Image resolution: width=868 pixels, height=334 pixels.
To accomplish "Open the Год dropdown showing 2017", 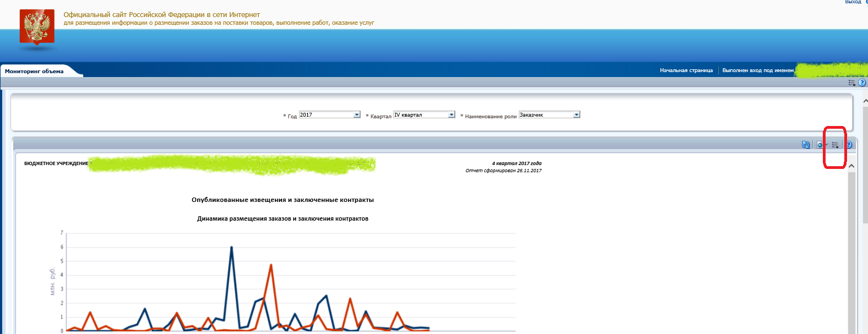I will [x=356, y=114].
